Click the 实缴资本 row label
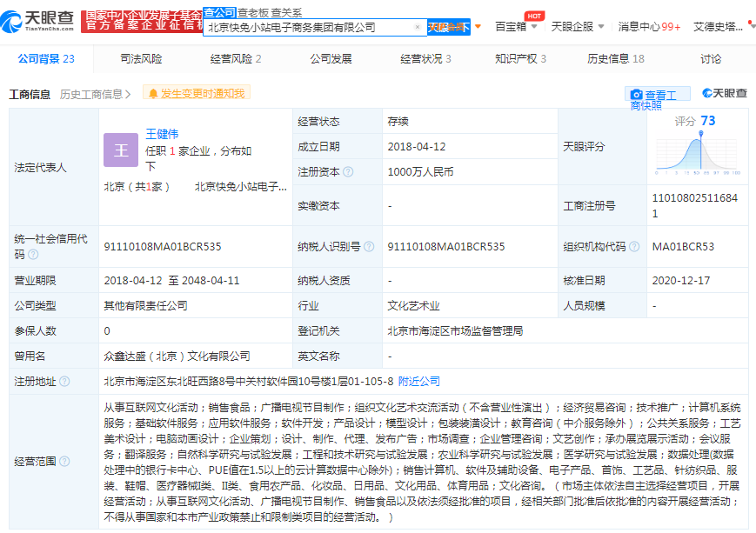Image resolution: width=756 pixels, height=533 pixels. tap(318, 206)
